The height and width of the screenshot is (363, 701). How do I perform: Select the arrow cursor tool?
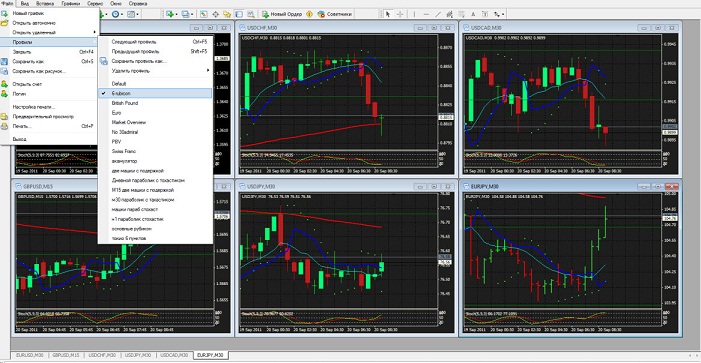point(388,14)
